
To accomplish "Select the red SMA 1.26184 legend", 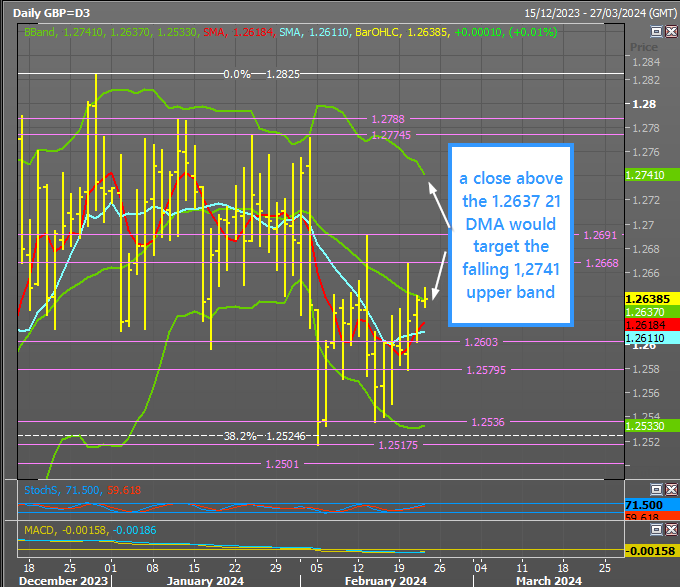I will pos(238,32).
